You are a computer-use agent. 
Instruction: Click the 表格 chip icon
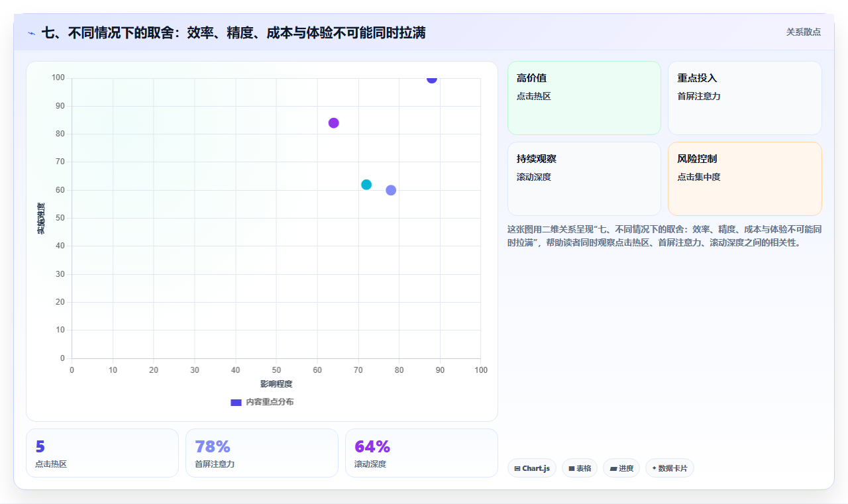tap(572, 469)
